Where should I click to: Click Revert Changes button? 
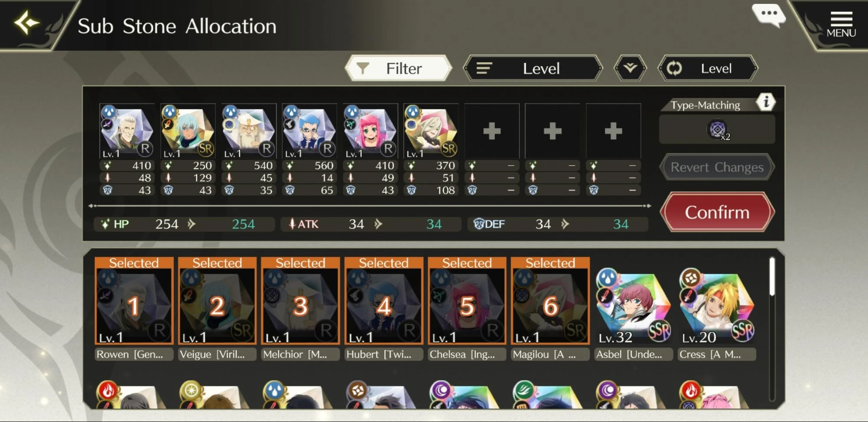click(x=717, y=167)
